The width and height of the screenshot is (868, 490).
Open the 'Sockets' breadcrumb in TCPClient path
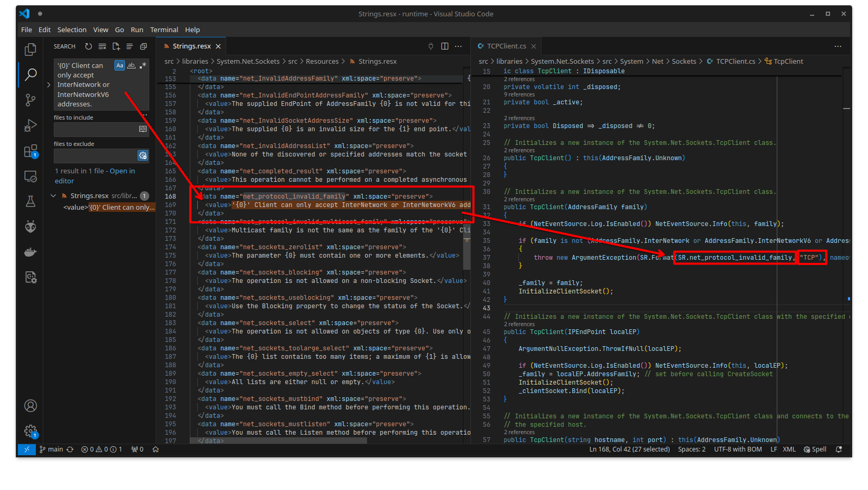tap(684, 62)
